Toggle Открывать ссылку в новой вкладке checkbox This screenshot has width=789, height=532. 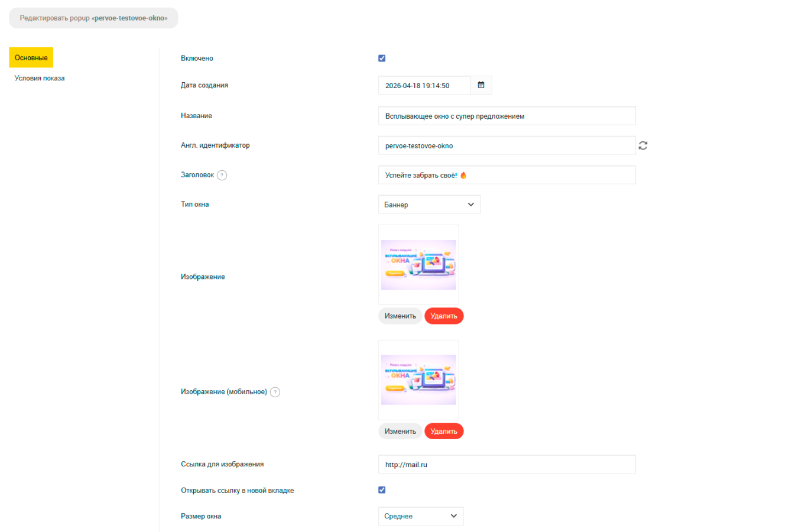tap(382, 490)
